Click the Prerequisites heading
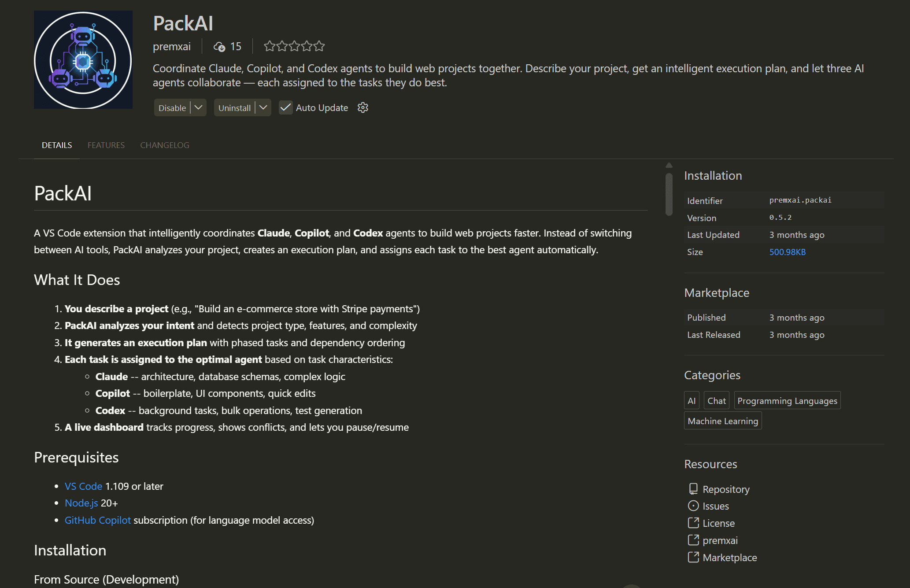The width and height of the screenshot is (910, 588). (76, 458)
